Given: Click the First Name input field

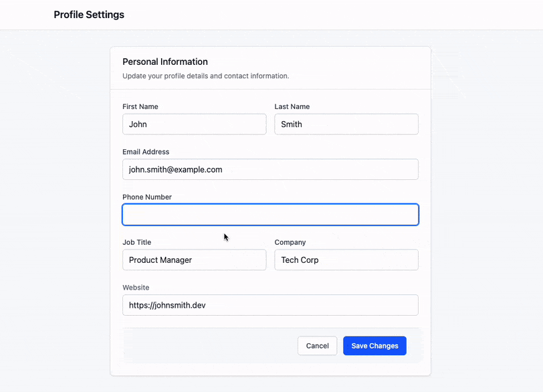Looking at the screenshot, I should pos(195,124).
